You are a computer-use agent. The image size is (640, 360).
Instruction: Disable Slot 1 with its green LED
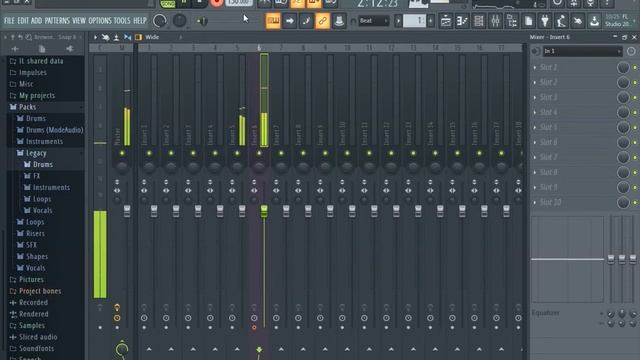(635, 67)
